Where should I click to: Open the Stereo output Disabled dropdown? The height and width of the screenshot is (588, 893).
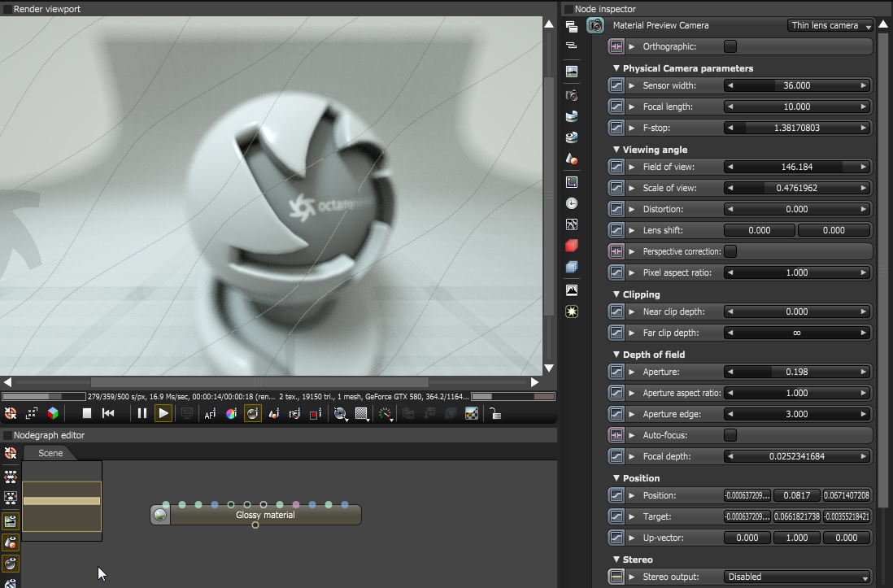coord(797,577)
